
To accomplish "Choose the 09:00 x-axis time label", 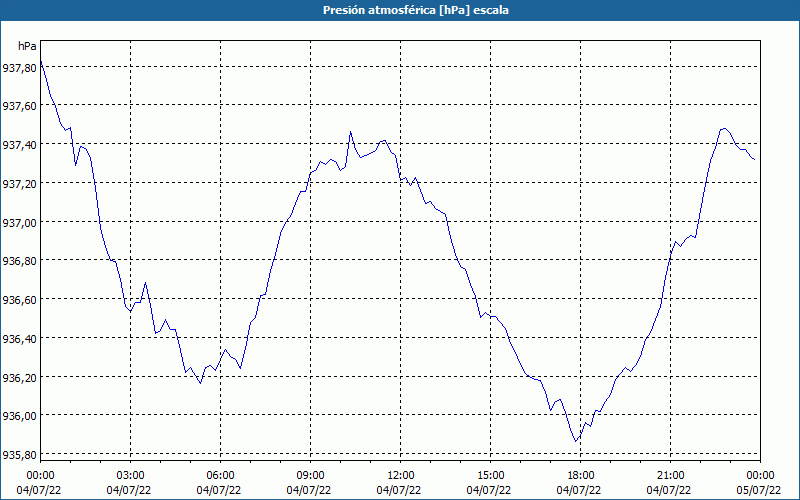I will (310, 476).
